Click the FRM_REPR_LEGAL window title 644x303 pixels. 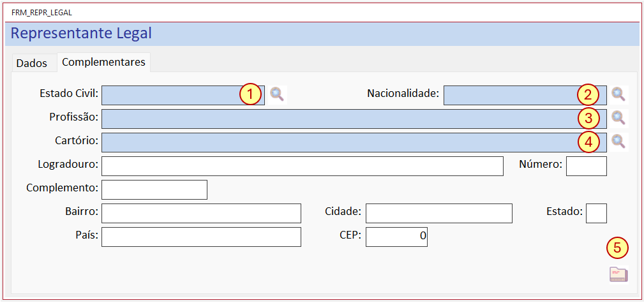tap(42, 13)
